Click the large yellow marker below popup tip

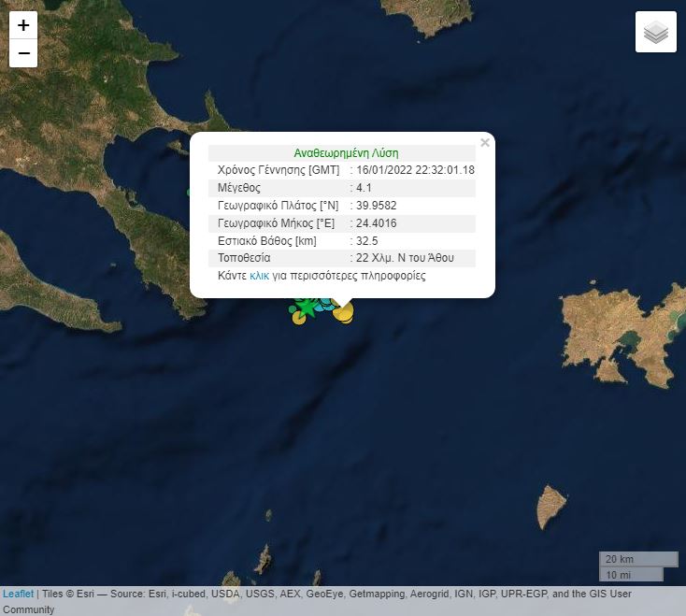(x=344, y=313)
